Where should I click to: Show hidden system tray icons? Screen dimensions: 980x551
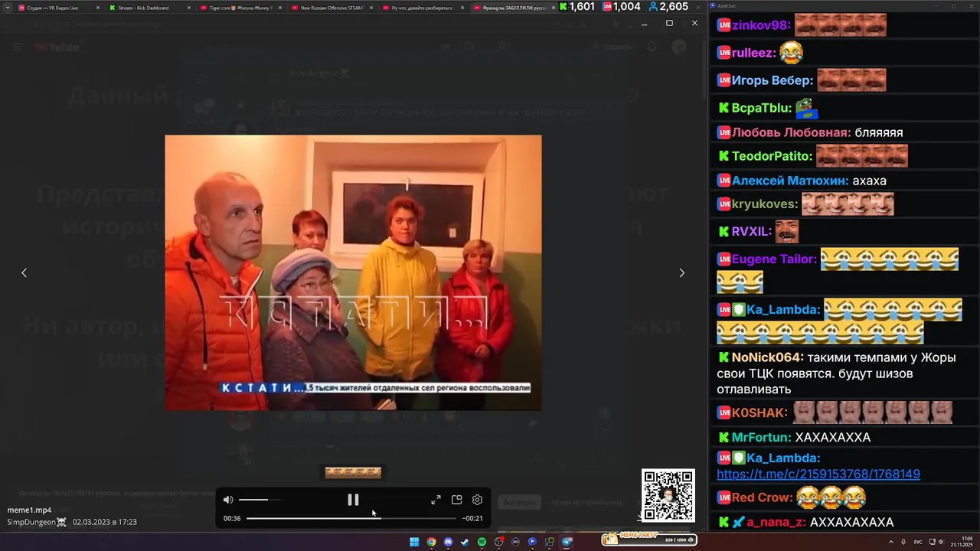click(x=891, y=542)
